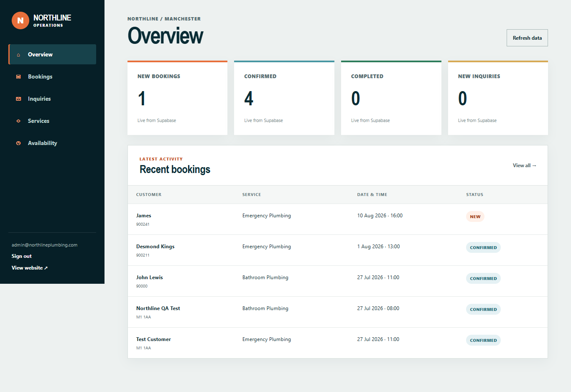The width and height of the screenshot is (571, 392).
Task: Click the NEW status badge for James
Action: click(475, 216)
